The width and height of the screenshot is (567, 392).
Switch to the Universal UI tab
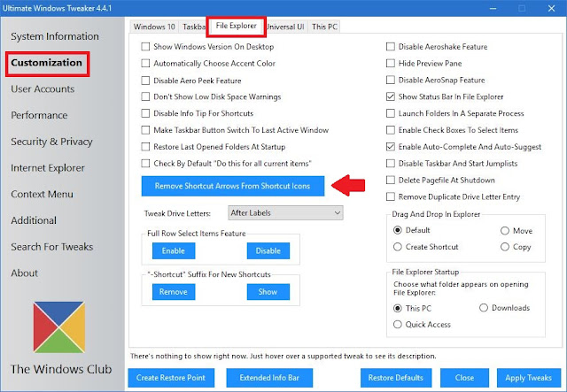click(x=285, y=27)
